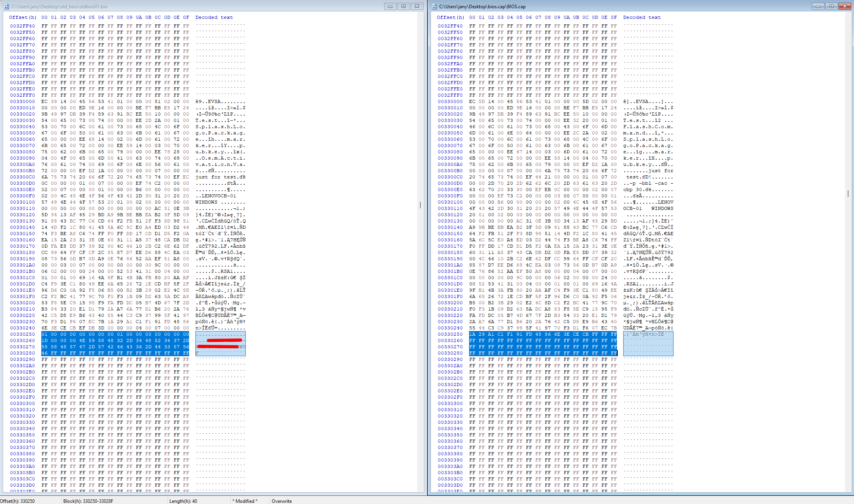Viewport: 854px width, 504px height.
Task: Click the Block(h) range in status bar
Action: coord(88,501)
